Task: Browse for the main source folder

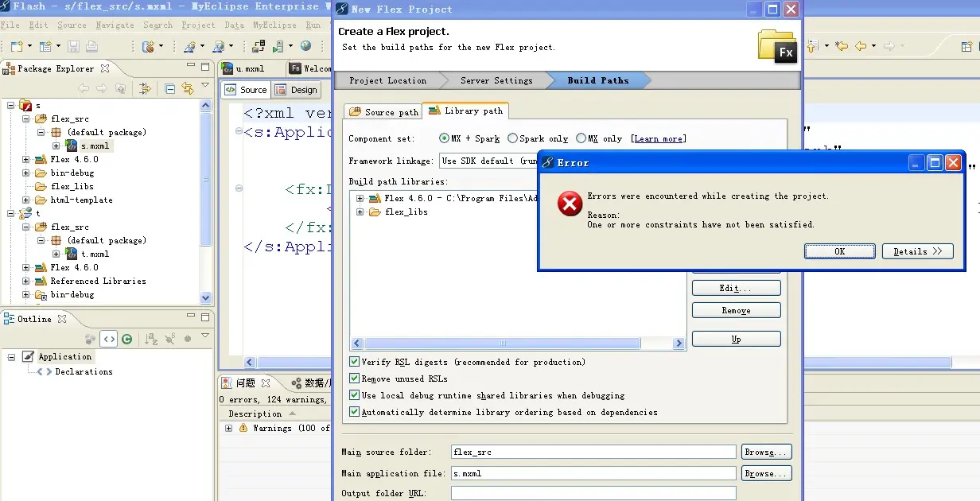Action: pyautogui.click(x=766, y=452)
